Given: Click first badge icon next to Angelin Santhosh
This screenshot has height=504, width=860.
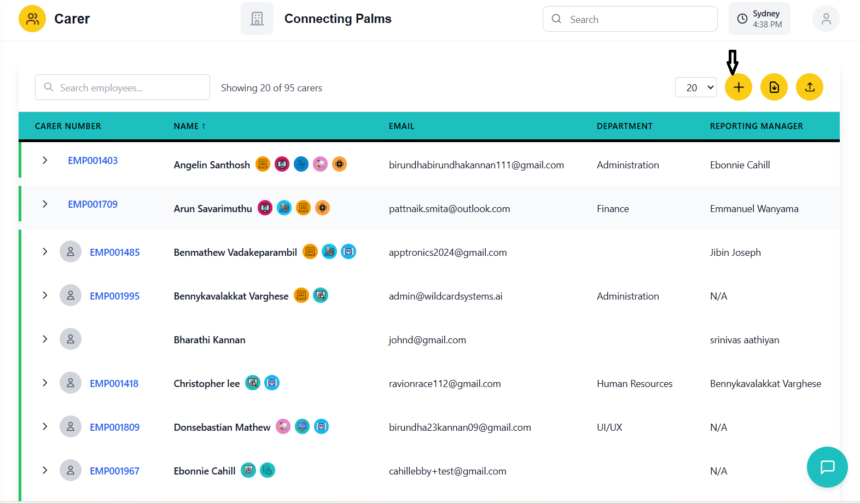Looking at the screenshot, I should tap(263, 164).
